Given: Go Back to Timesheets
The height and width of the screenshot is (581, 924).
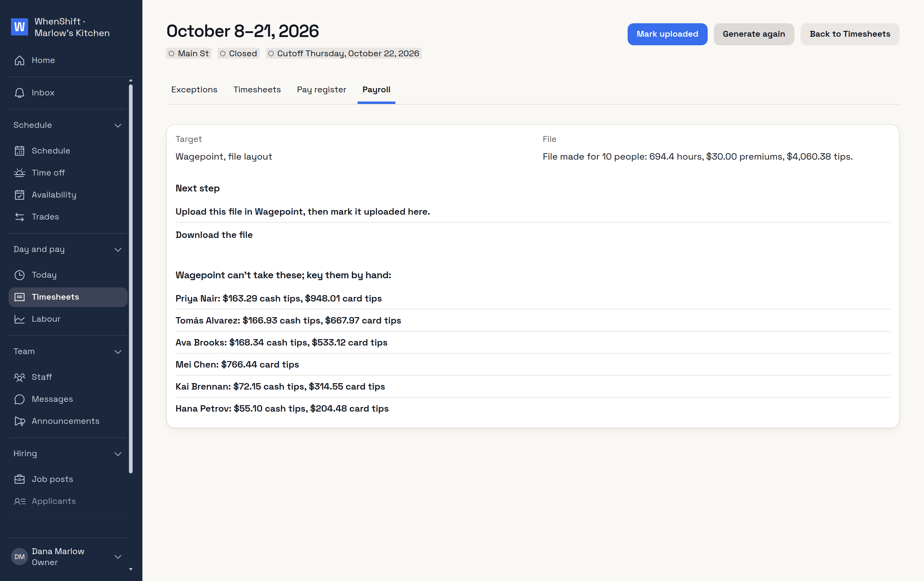Looking at the screenshot, I should [849, 34].
